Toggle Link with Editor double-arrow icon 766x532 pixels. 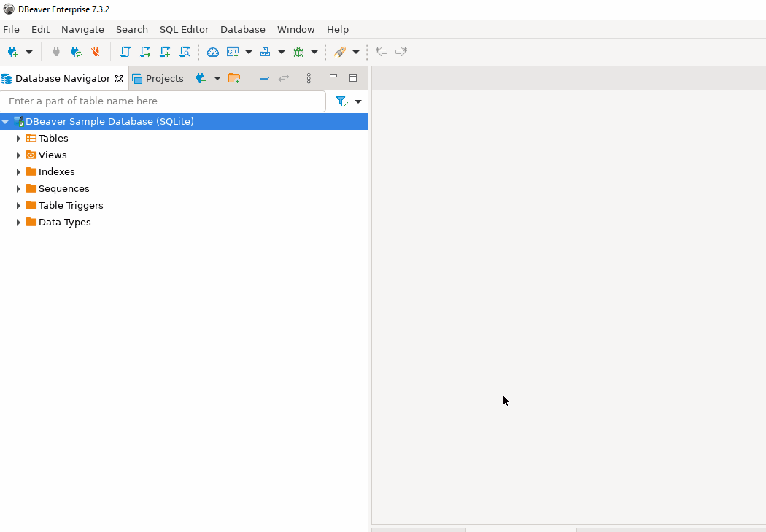(x=284, y=78)
